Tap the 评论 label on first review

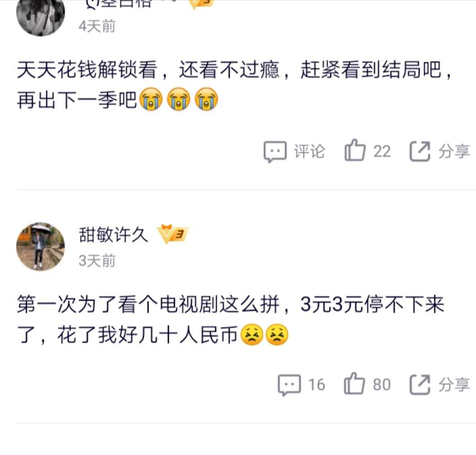pos(309,151)
